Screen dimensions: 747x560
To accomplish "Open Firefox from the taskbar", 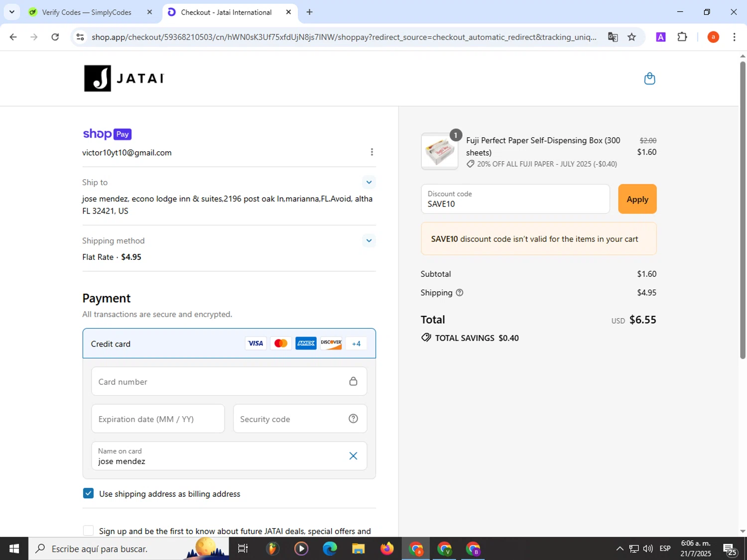I will tap(386, 549).
